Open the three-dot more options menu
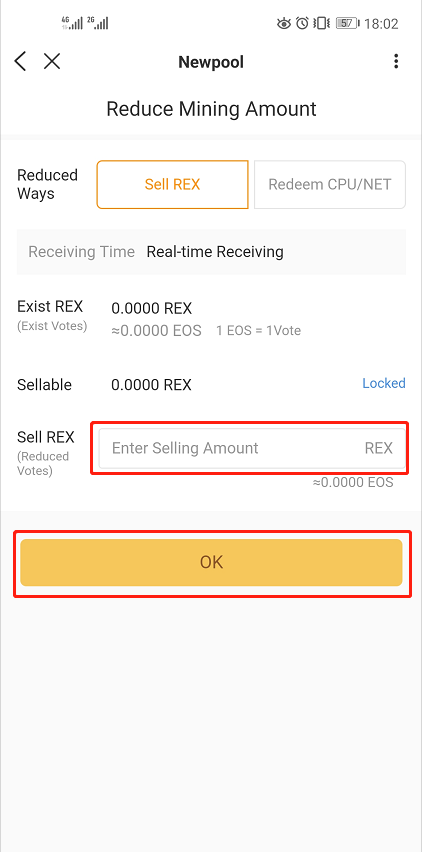This screenshot has width=422, height=852. point(396,61)
